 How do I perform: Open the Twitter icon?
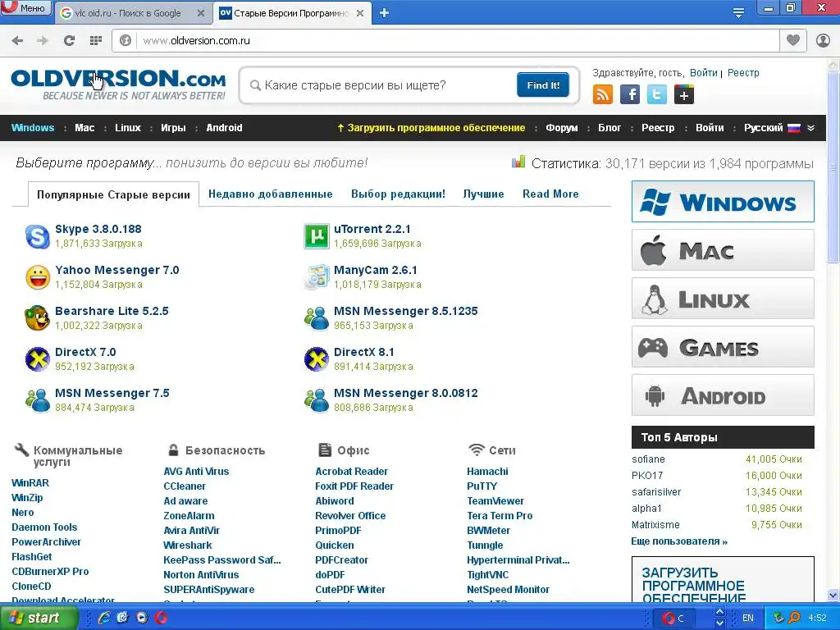point(657,95)
